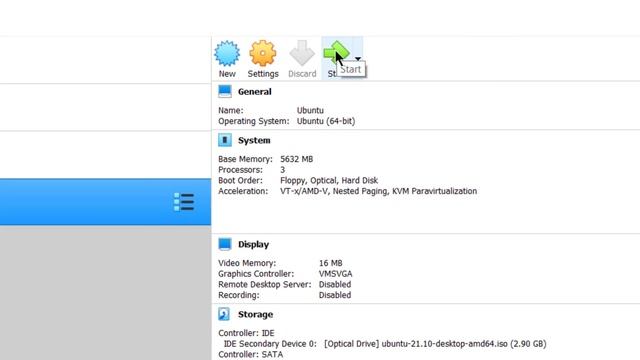Click the Processors value 3

[x=282, y=170]
